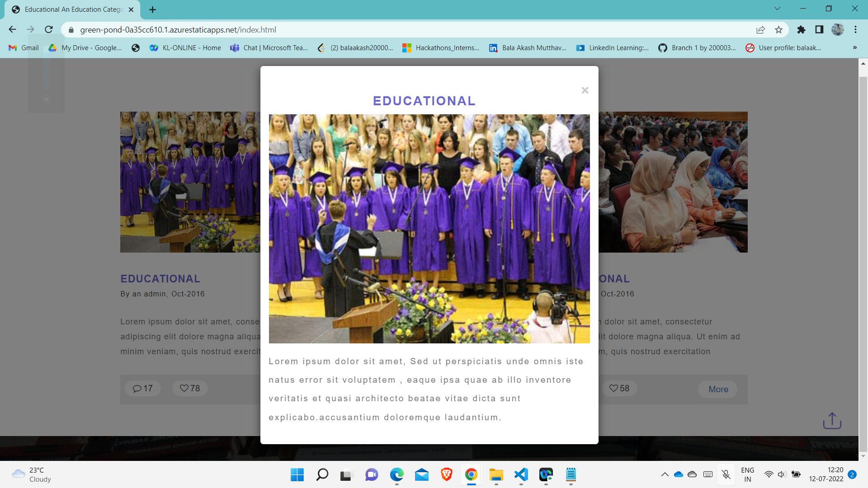The width and height of the screenshot is (868, 488).
Task: Click the left card graduation thumbnail
Action: click(x=190, y=182)
